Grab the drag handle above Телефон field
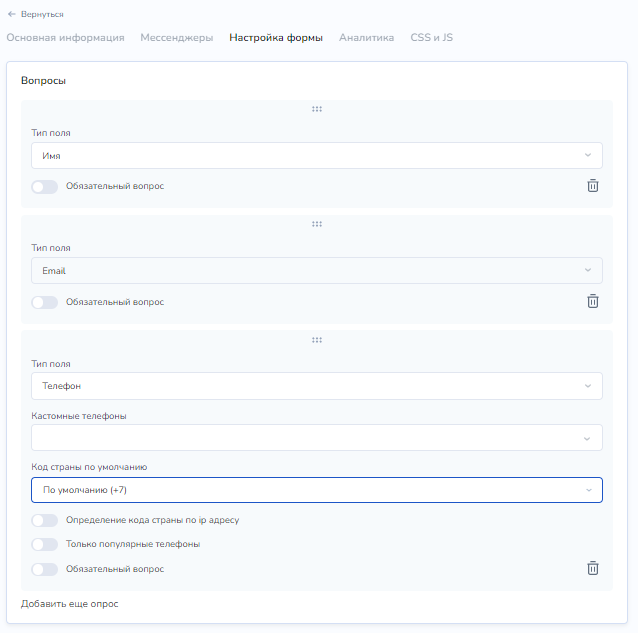The width and height of the screenshot is (638, 633). click(x=317, y=340)
